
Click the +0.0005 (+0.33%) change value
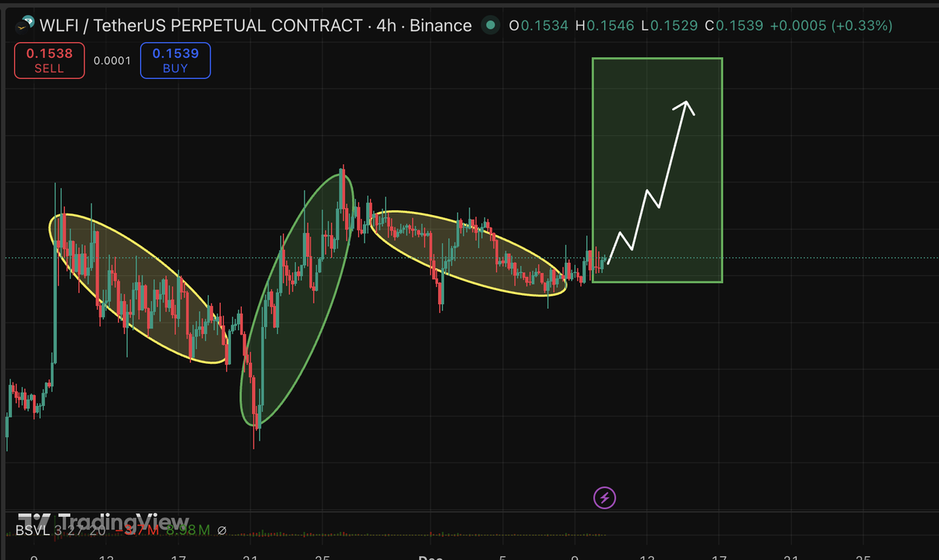[x=831, y=26]
